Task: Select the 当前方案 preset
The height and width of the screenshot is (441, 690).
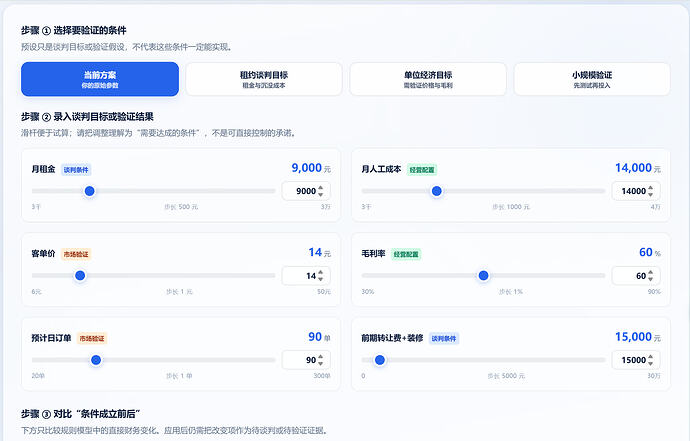Action: (x=100, y=79)
